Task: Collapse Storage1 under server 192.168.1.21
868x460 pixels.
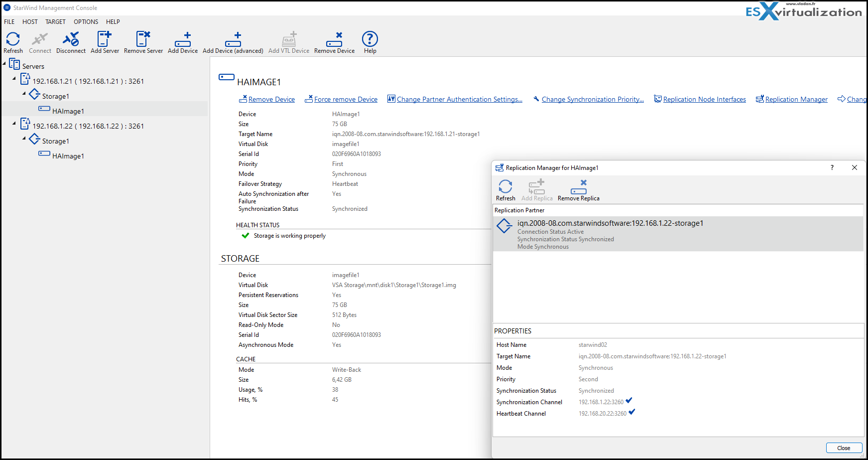Action: pos(24,93)
